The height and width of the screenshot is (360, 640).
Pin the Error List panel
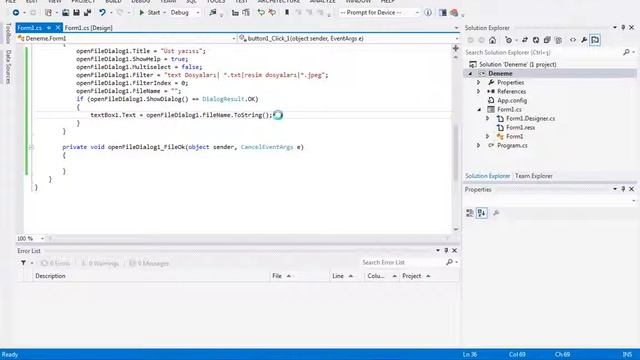(446, 251)
